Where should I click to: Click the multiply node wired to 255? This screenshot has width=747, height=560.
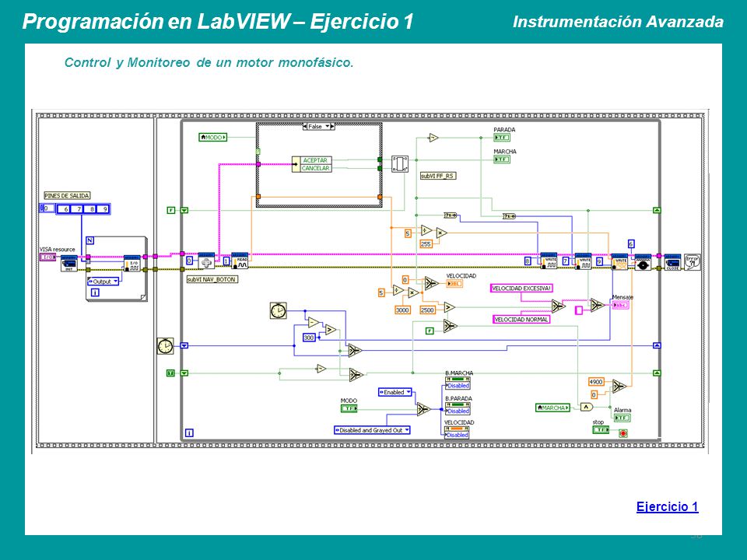point(441,233)
